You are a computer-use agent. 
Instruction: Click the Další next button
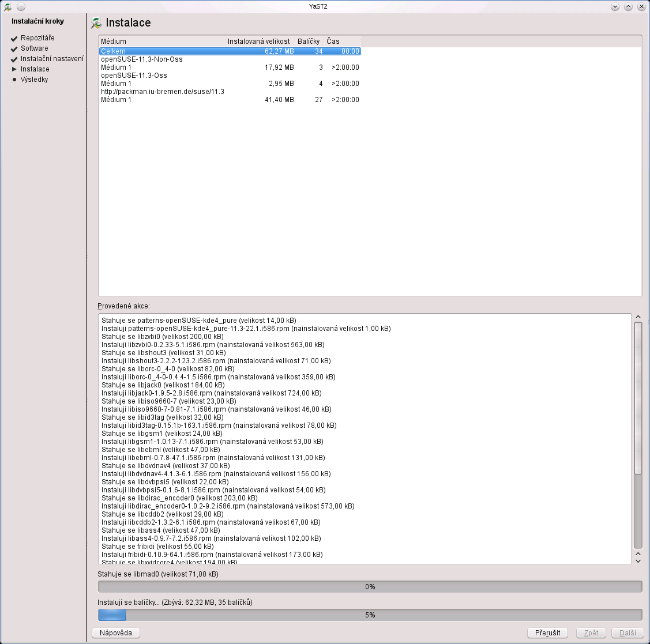coord(628,633)
